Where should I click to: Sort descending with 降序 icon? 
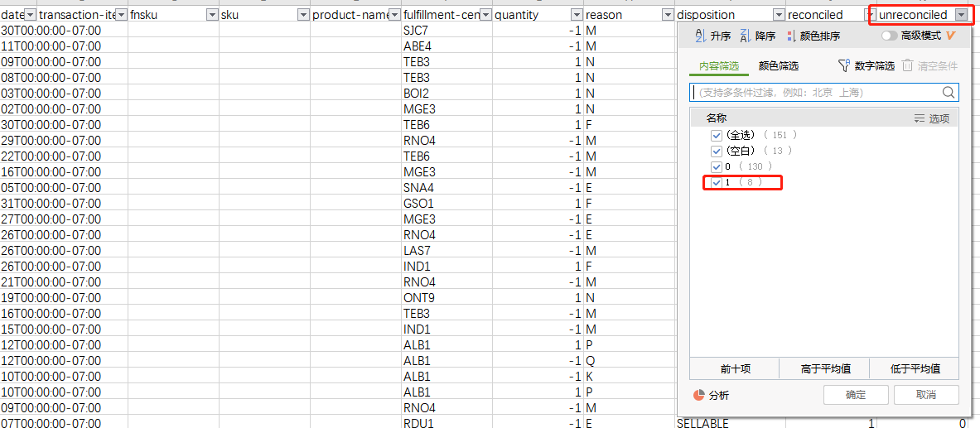(757, 36)
